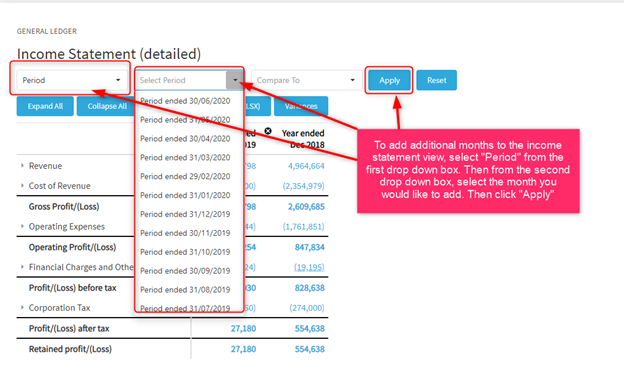Screen dimensions: 624x372
Task: Choose Period ended 30/11/2019 option
Action: 185,233
